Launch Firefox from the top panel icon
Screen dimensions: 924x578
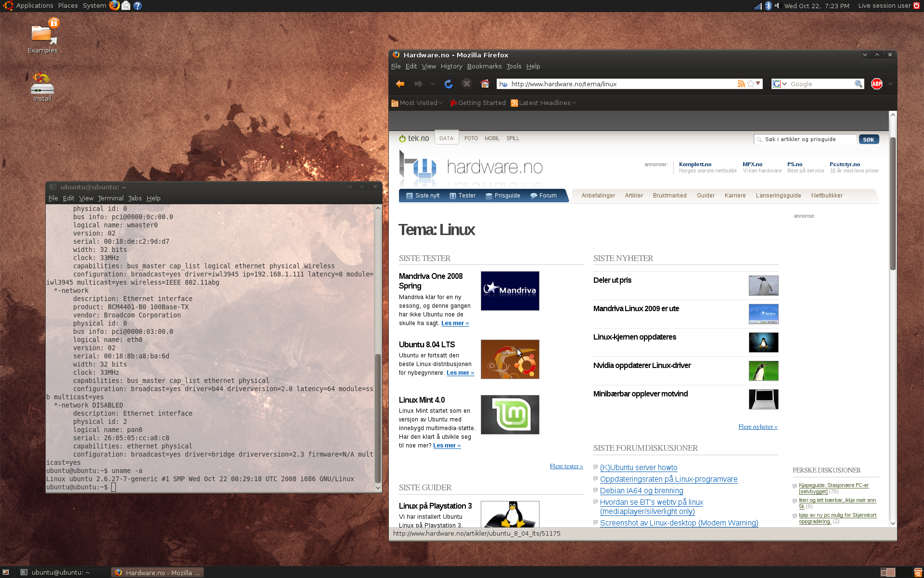[x=114, y=5]
